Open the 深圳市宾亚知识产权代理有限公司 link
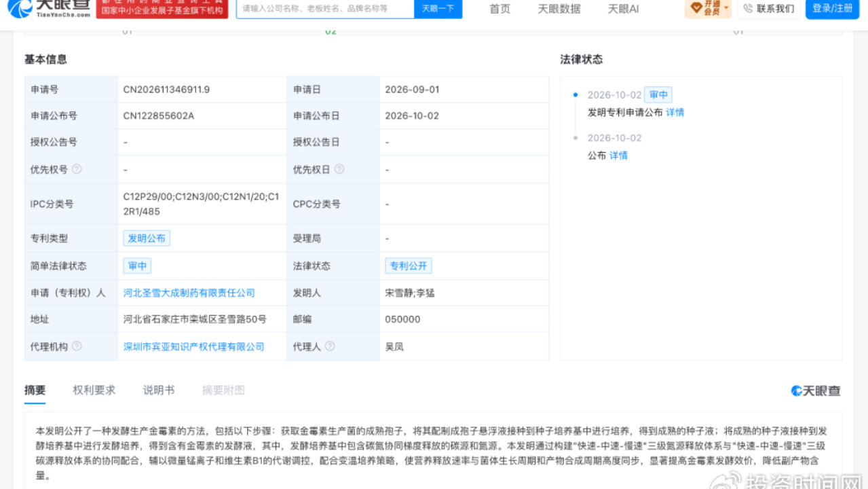The height and width of the screenshot is (489, 868). click(193, 346)
